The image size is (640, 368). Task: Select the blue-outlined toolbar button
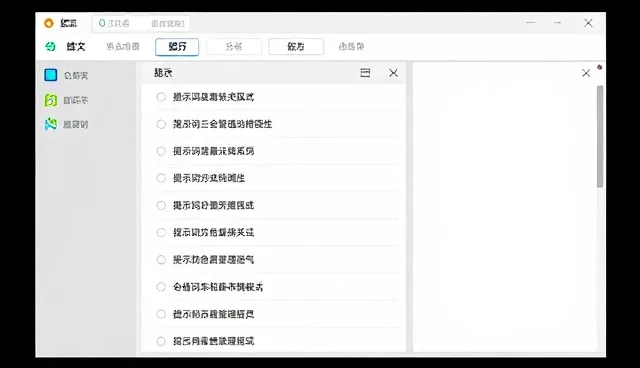177,47
